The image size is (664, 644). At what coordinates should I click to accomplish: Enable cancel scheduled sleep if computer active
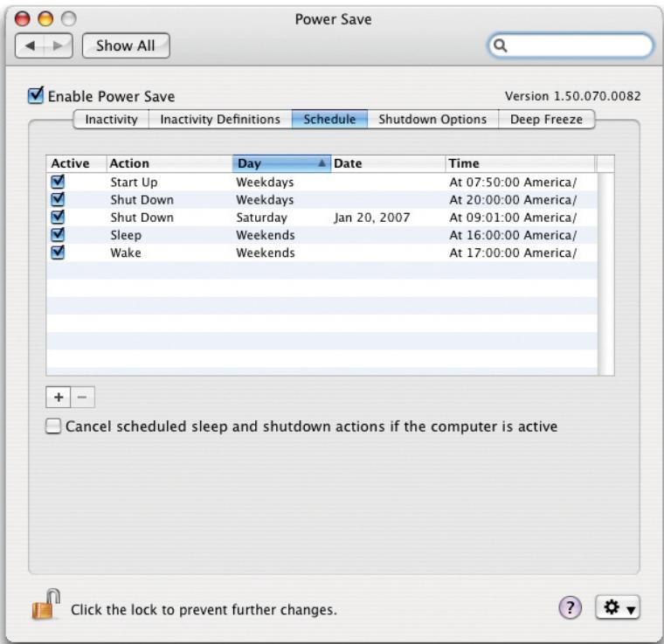pyautogui.click(x=53, y=426)
